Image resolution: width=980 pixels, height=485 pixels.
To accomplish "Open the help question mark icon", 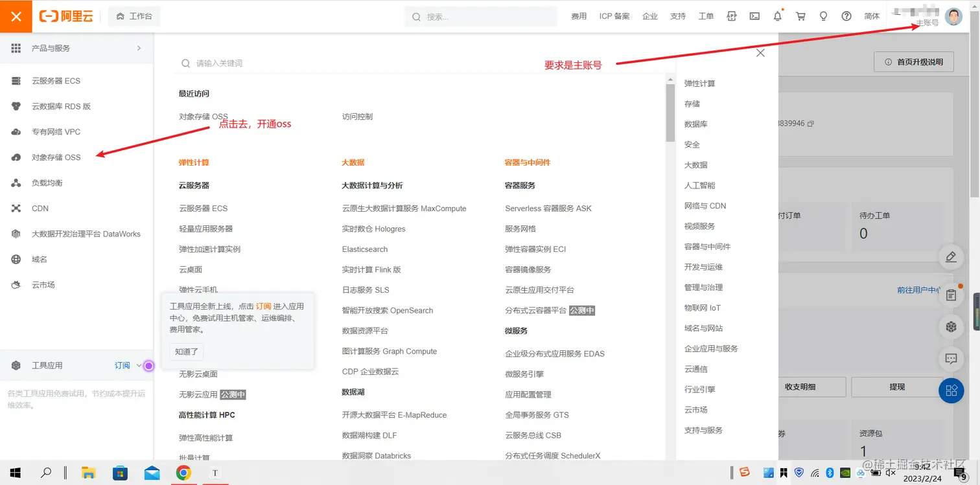I will pyautogui.click(x=846, y=16).
